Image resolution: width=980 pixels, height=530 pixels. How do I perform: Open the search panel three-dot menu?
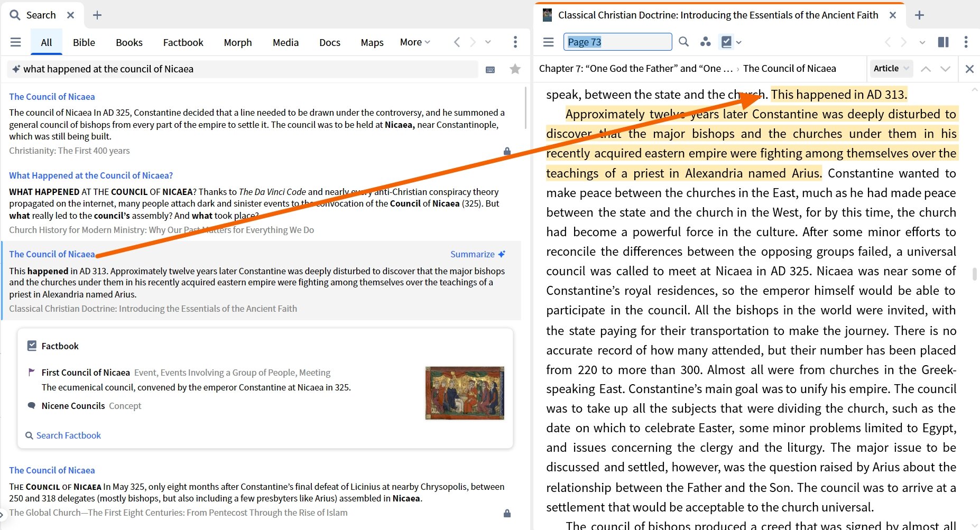coord(515,42)
